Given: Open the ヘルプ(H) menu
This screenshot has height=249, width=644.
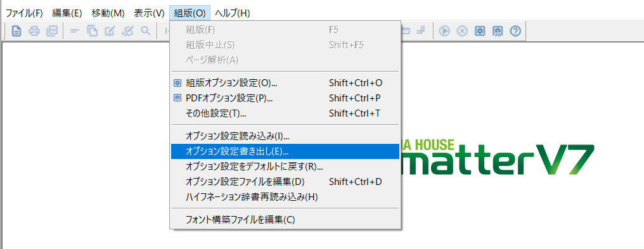Looking at the screenshot, I should [233, 13].
